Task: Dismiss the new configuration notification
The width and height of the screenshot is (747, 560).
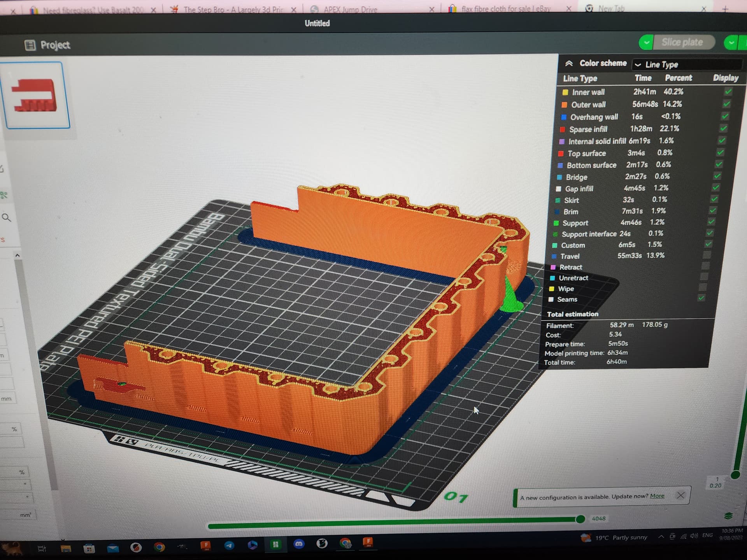Action: click(680, 495)
